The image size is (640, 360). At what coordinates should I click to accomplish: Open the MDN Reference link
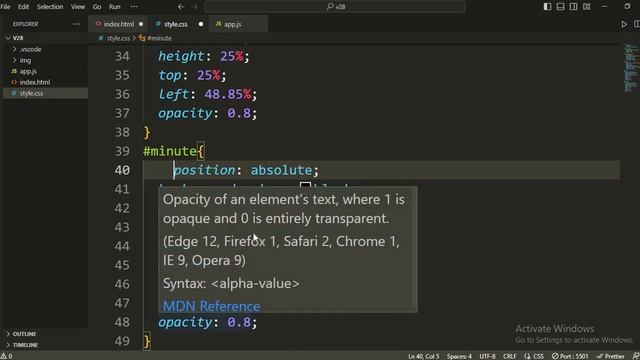pyautogui.click(x=211, y=306)
